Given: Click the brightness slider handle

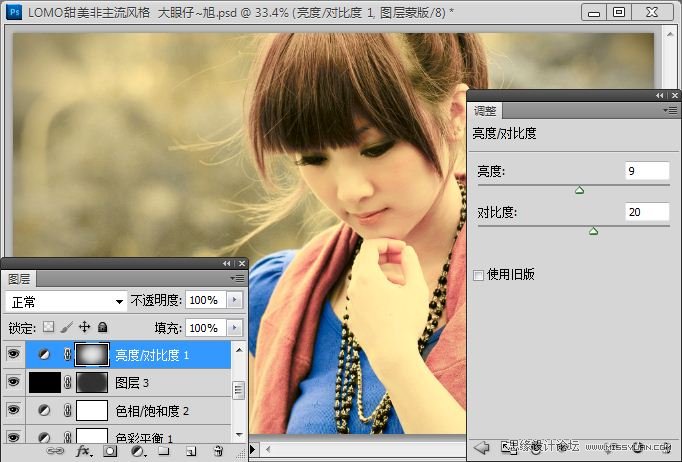Looking at the screenshot, I should click(x=579, y=190).
